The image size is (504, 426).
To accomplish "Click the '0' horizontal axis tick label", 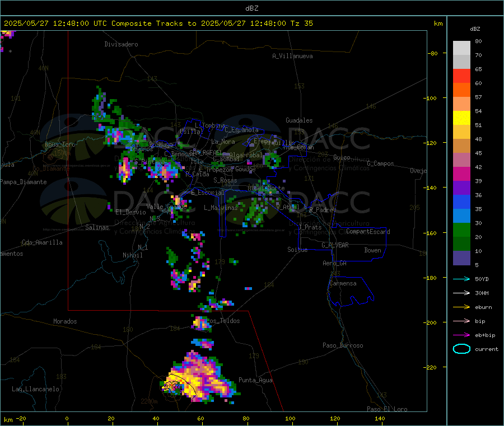I will pyautogui.click(x=67, y=418).
